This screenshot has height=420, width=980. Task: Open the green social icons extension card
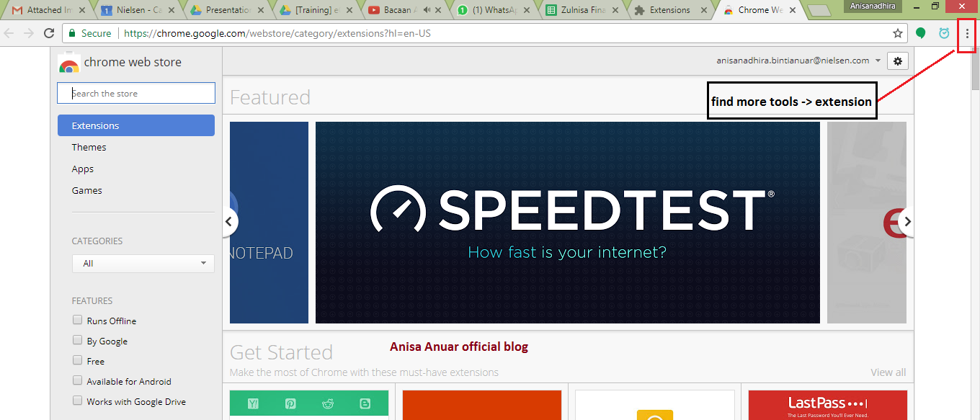309,405
